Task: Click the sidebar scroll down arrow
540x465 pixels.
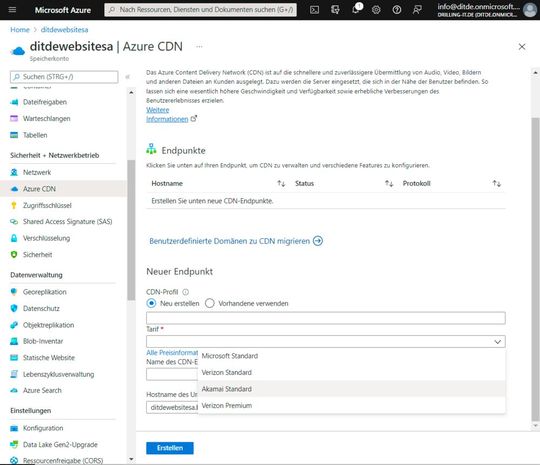Action: 131,459
